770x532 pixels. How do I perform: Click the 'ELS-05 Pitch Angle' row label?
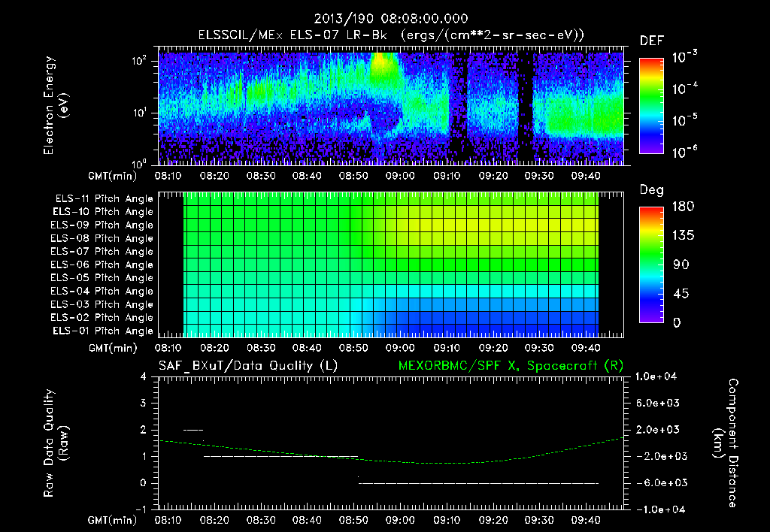pyautogui.click(x=102, y=278)
